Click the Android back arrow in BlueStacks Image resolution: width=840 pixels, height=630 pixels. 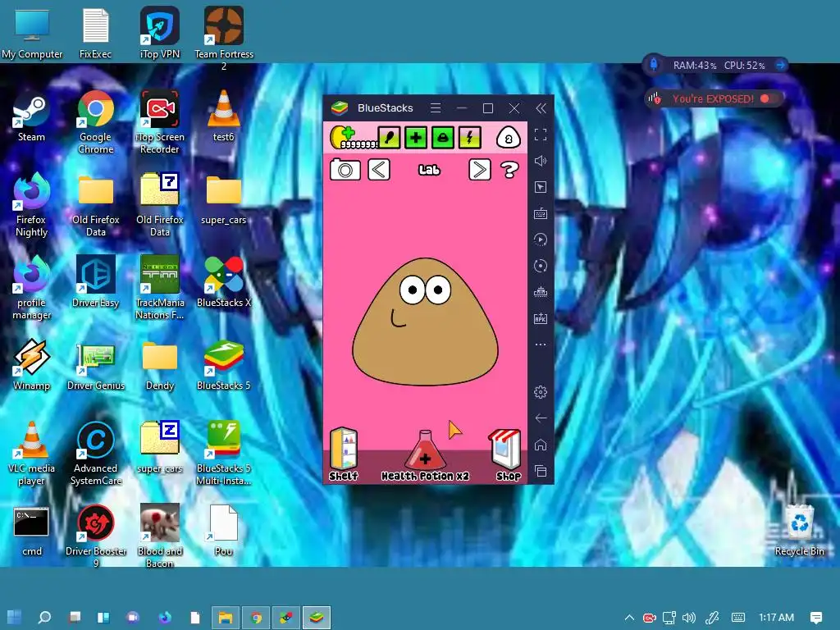(x=541, y=418)
